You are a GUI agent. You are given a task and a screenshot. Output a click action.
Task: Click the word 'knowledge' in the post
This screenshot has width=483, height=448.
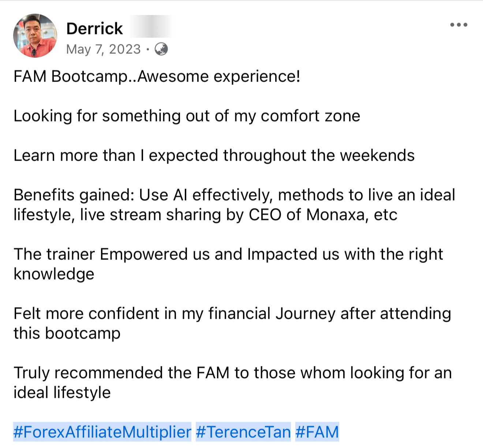pyautogui.click(x=54, y=274)
